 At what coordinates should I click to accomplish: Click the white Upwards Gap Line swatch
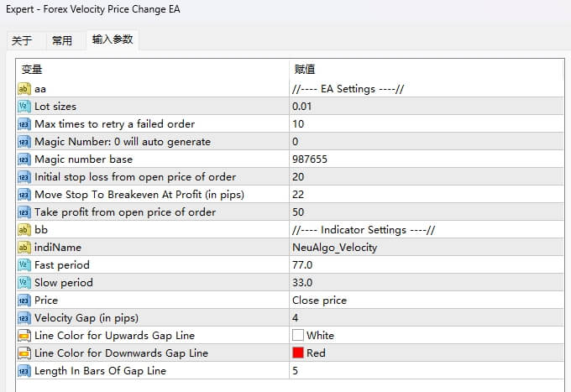click(298, 336)
